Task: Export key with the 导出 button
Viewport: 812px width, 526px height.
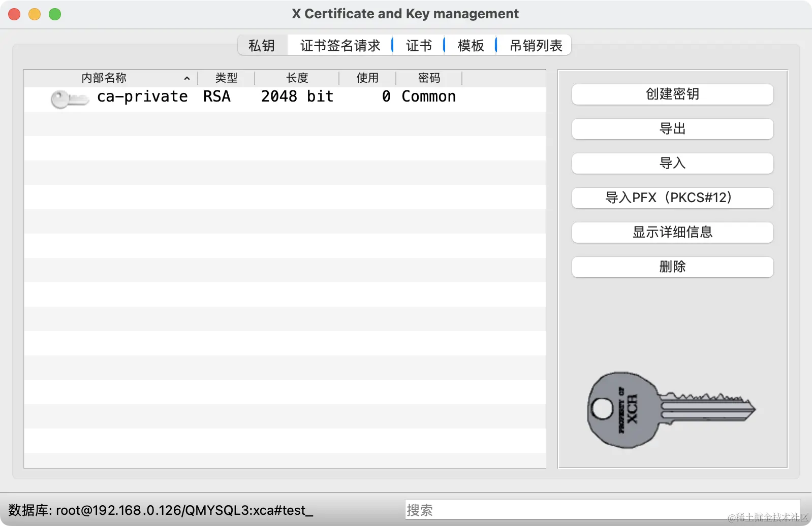Action: pyautogui.click(x=673, y=129)
